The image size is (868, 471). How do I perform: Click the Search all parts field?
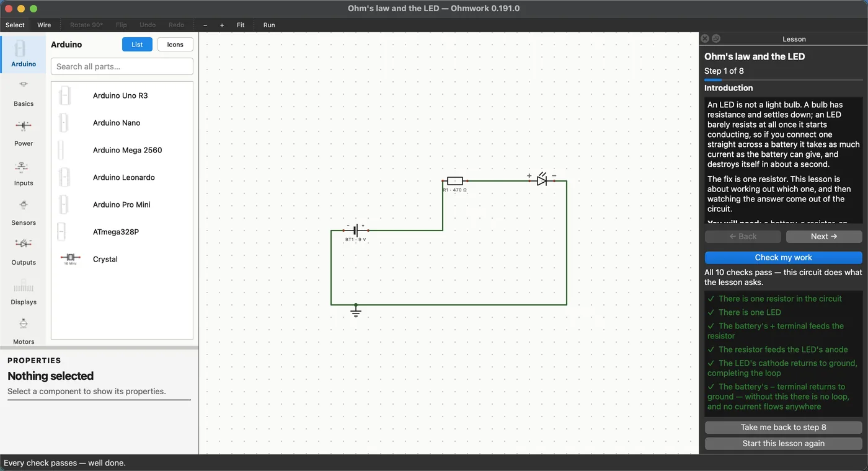[122, 66]
